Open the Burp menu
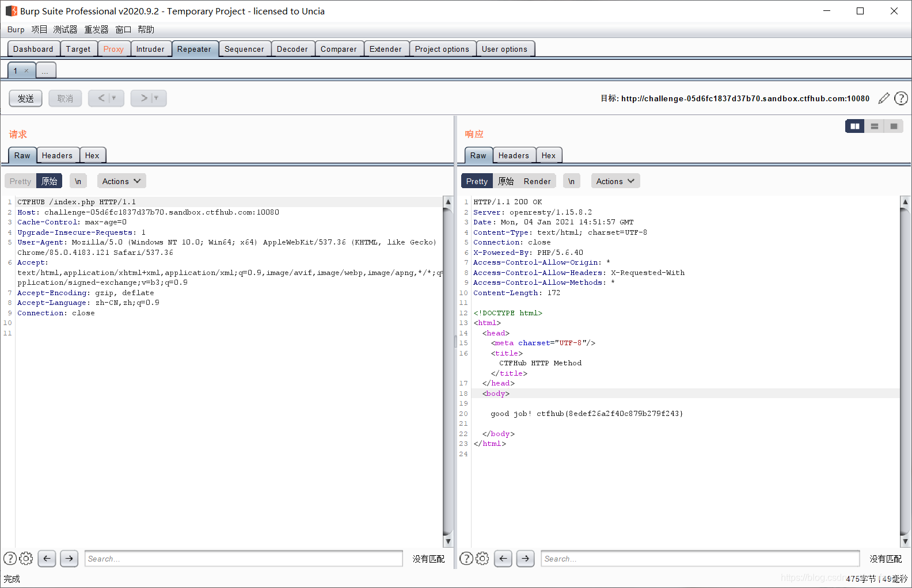The height and width of the screenshot is (588, 912). click(x=16, y=29)
